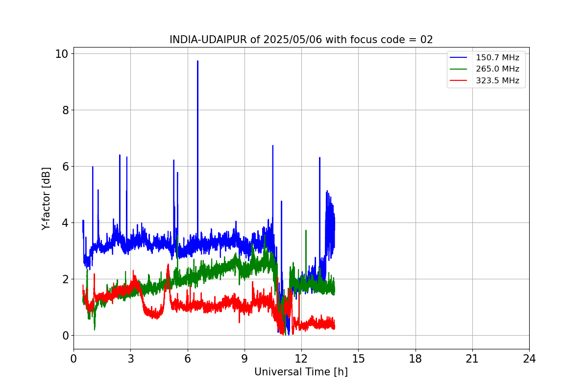The height and width of the screenshot is (392, 588).
Task: Click x-axis tick label 12
Action: point(301,359)
